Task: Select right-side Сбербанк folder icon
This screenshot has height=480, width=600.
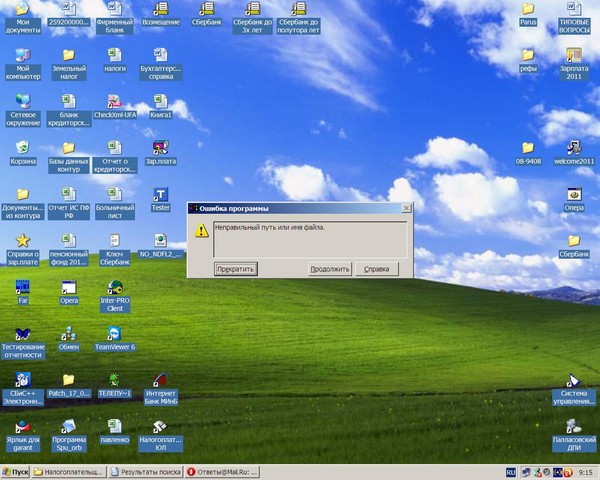Action: (x=574, y=245)
